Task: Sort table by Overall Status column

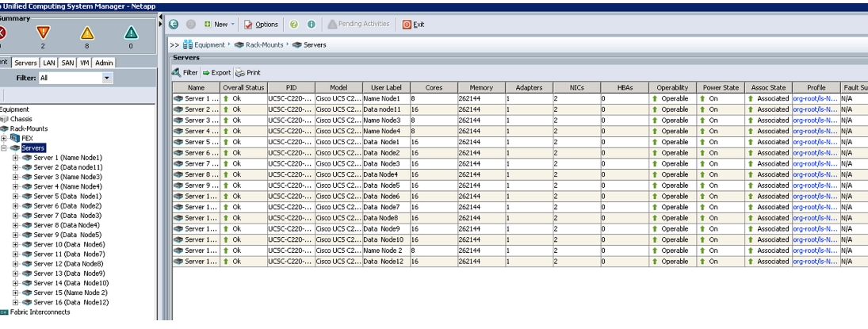Action: [243, 87]
